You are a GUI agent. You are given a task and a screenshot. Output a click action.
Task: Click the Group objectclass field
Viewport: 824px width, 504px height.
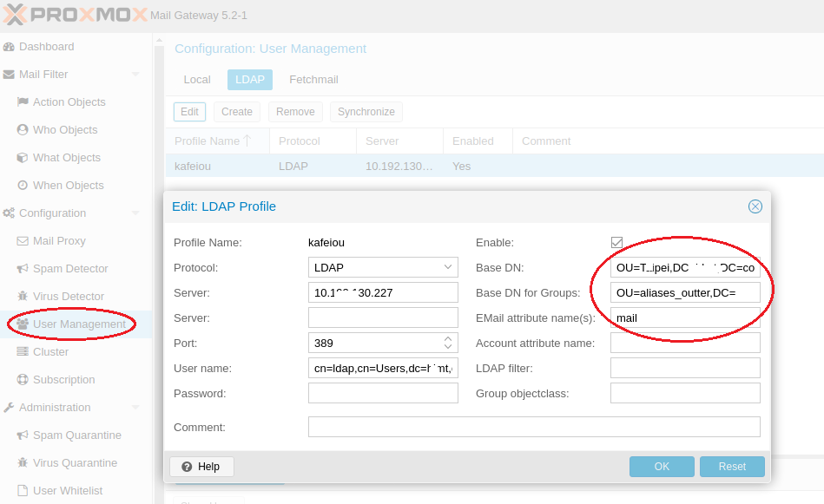click(x=685, y=393)
